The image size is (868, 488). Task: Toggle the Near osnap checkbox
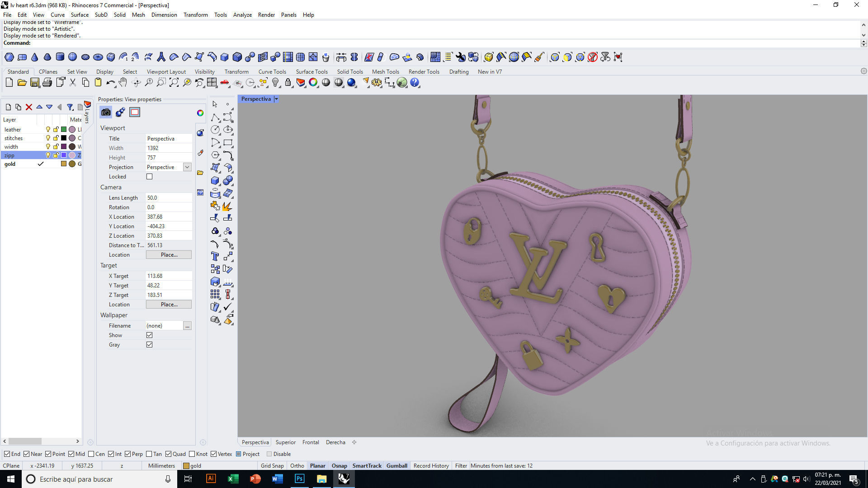point(26,454)
